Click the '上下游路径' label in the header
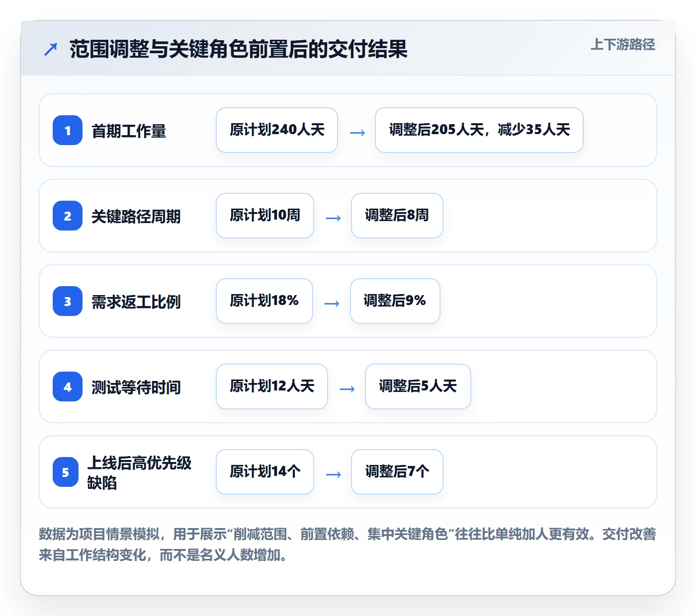Image resolution: width=696 pixels, height=616 pixels. [x=622, y=45]
